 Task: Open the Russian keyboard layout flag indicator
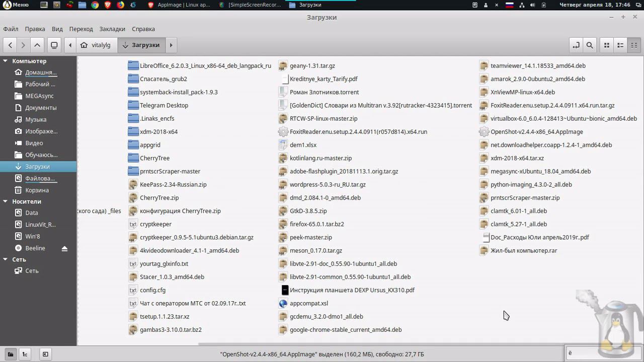click(x=510, y=5)
